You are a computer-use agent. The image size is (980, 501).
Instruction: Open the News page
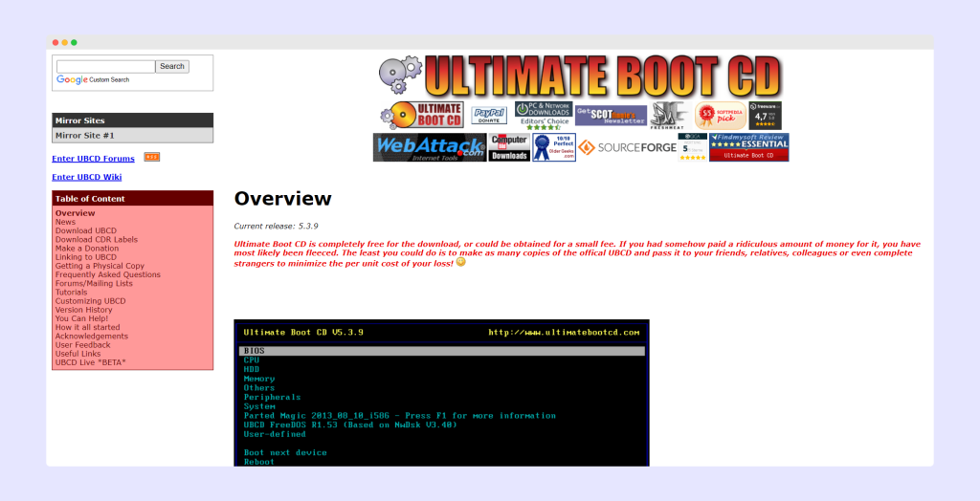click(65, 222)
